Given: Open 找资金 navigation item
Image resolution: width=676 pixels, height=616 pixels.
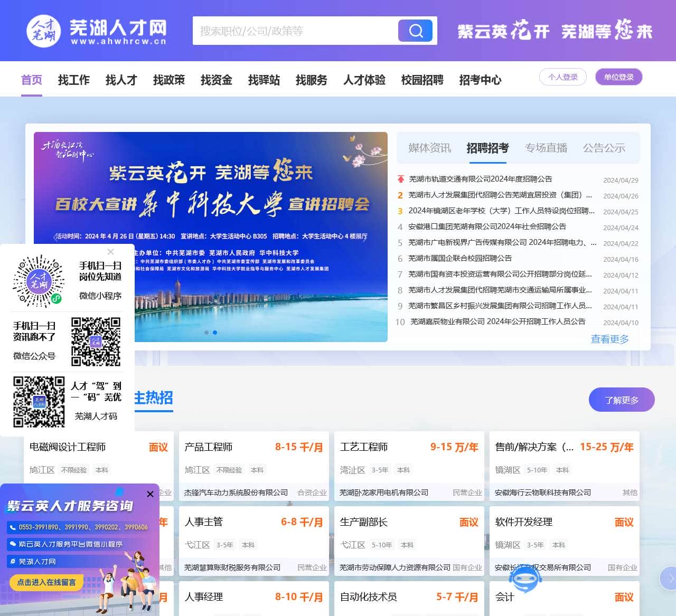Looking at the screenshot, I should tap(217, 80).
